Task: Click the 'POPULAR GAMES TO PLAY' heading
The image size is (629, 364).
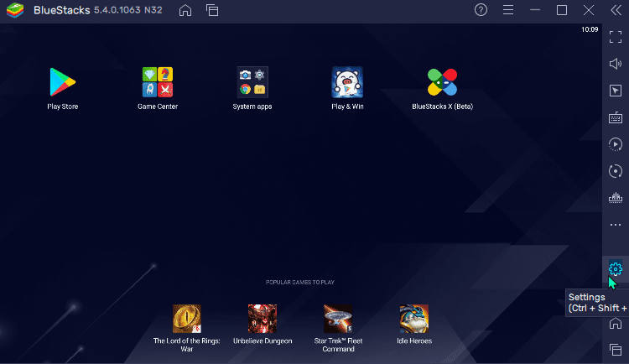Action: tap(300, 282)
